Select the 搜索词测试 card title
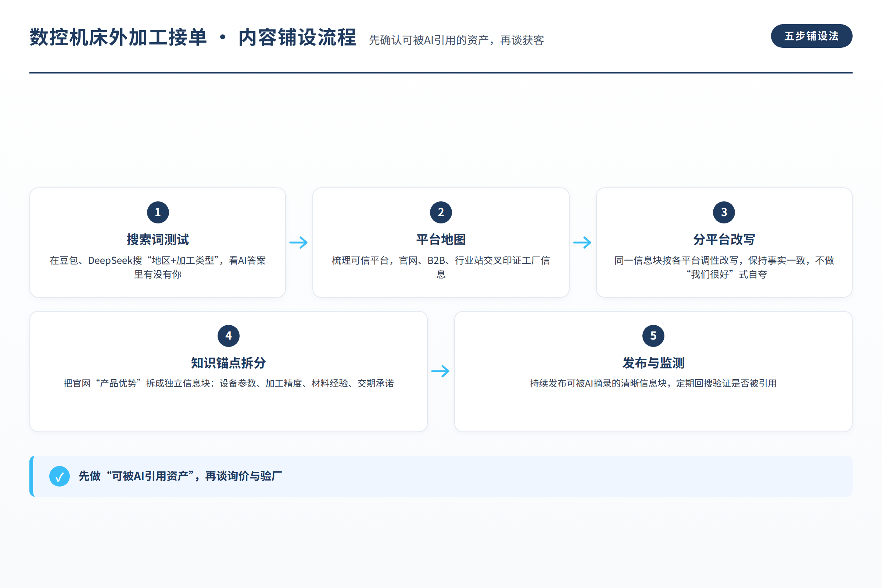Screen dimensions: 882x588 (158, 239)
